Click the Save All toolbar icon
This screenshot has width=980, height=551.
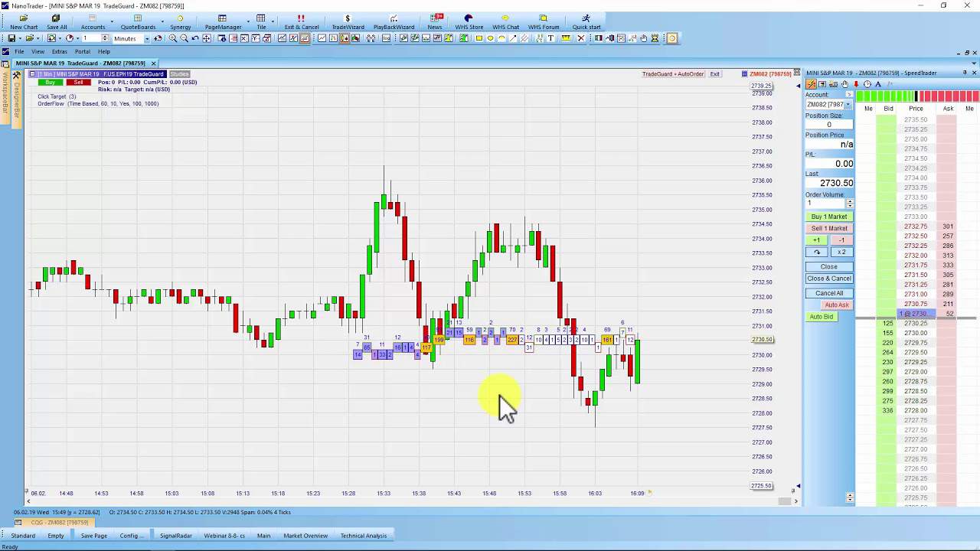57,21
